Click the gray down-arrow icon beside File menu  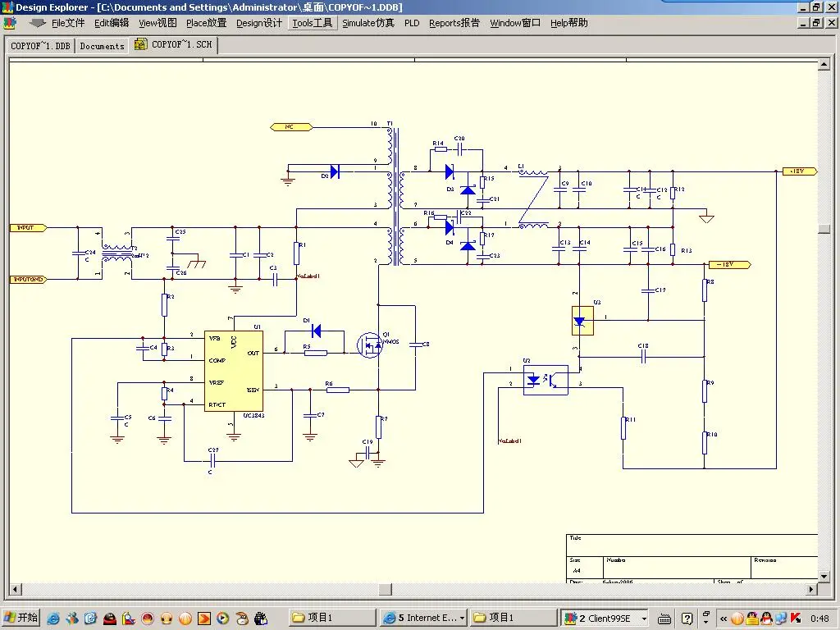click(x=37, y=23)
